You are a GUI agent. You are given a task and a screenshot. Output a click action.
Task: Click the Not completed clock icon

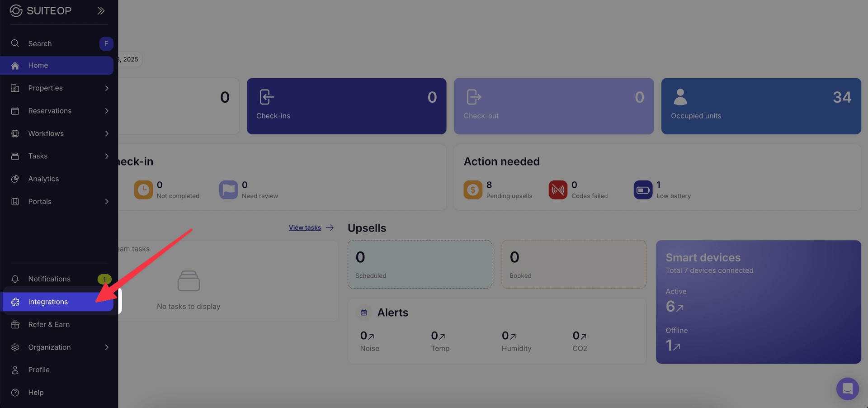click(x=143, y=190)
